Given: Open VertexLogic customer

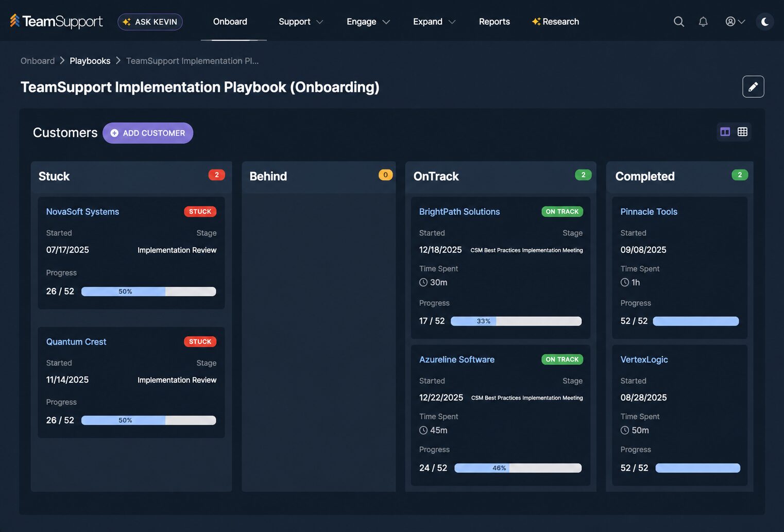Looking at the screenshot, I should pos(644,359).
